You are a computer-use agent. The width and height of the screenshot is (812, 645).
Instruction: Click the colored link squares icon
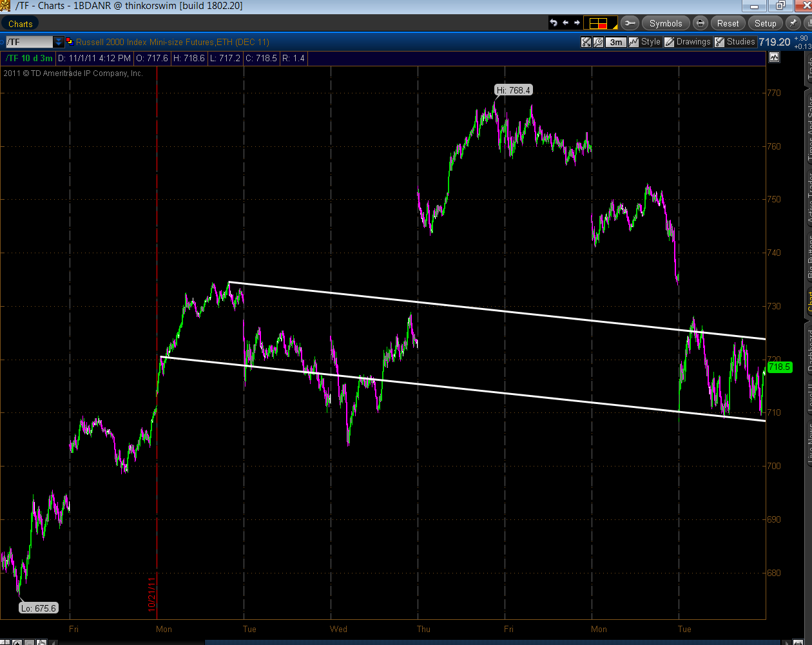tap(70, 42)
